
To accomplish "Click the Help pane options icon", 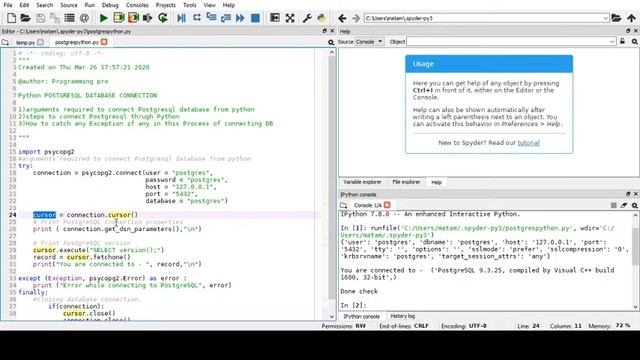I will point(635,42).
